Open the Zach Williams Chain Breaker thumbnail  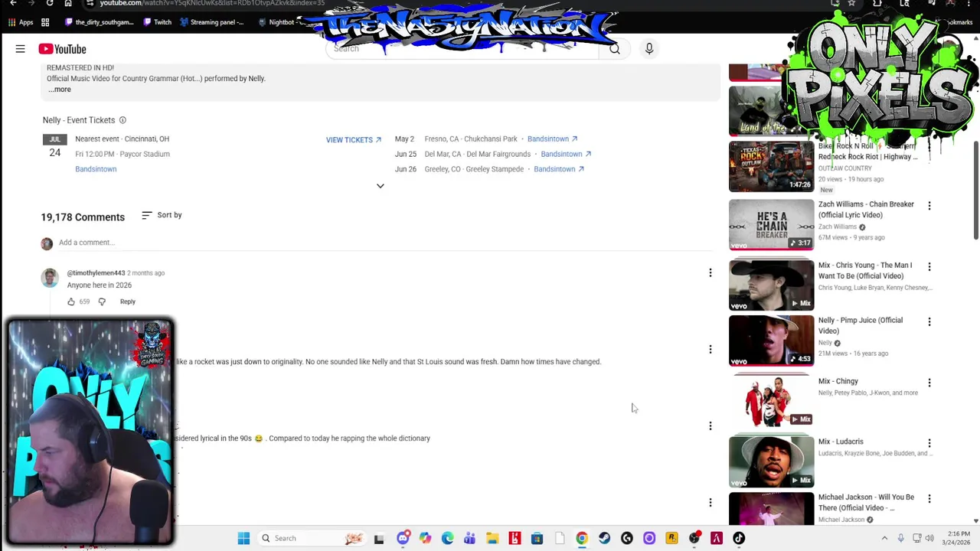(771, 225)
